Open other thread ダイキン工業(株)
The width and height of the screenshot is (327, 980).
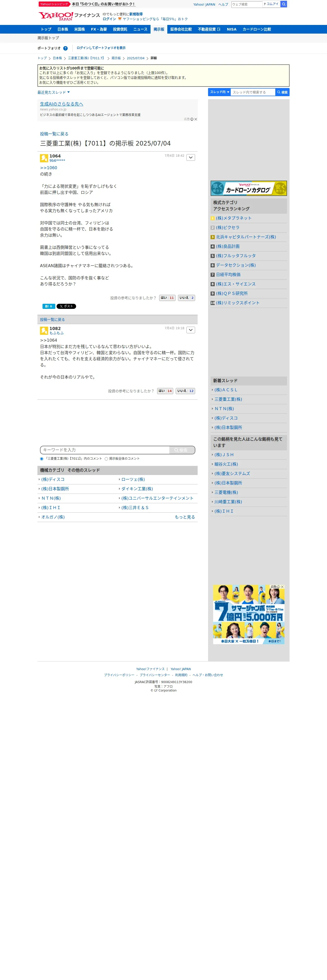(137, 489)
